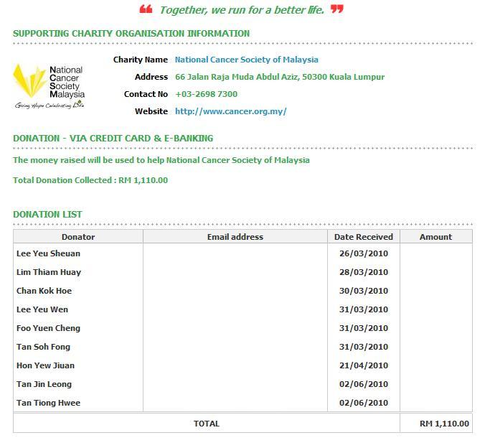Click the Website label
Viewport: 485px width, 448px height.
151,111
